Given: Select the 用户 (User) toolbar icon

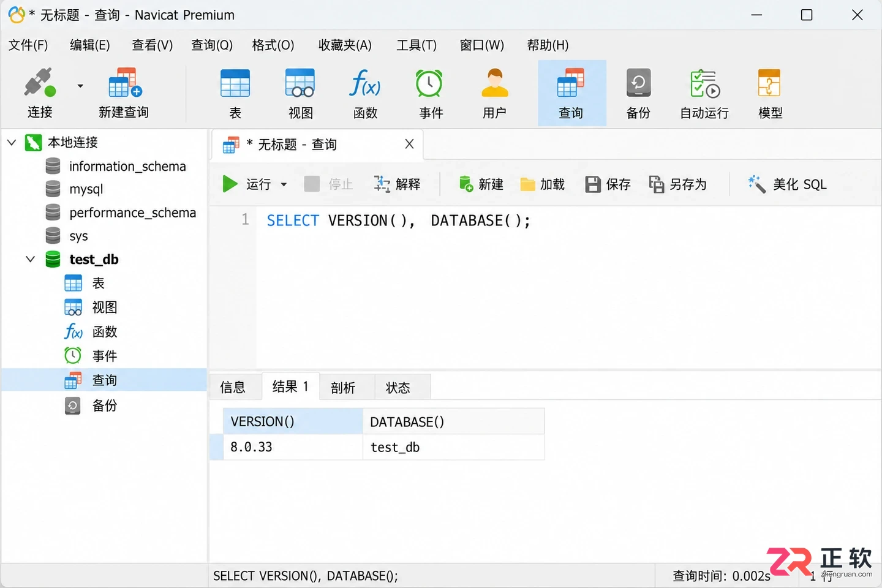Looking at the screenshot, I should [x=494, y=83].
